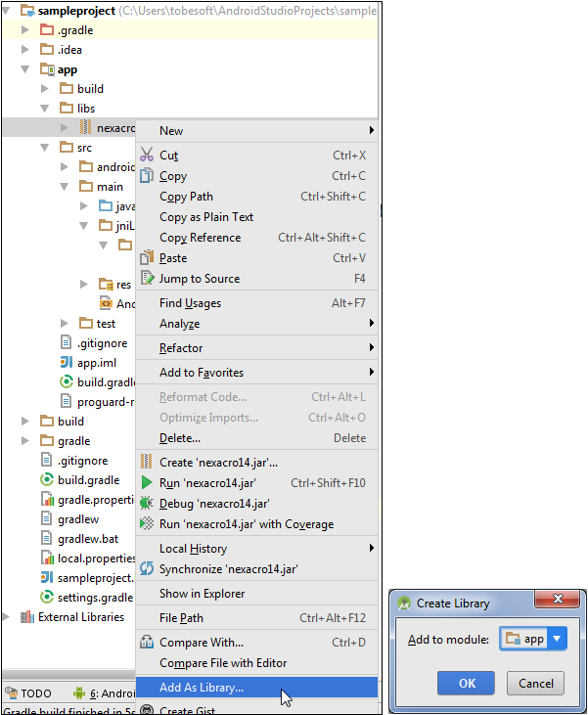Collapse the src folder node

point(45,148)
